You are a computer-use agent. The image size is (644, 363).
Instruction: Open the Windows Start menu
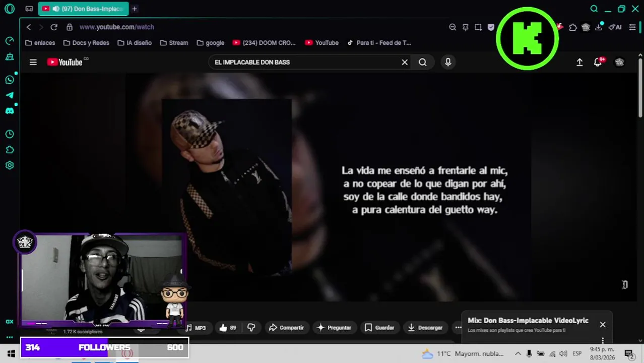(11, 353)
